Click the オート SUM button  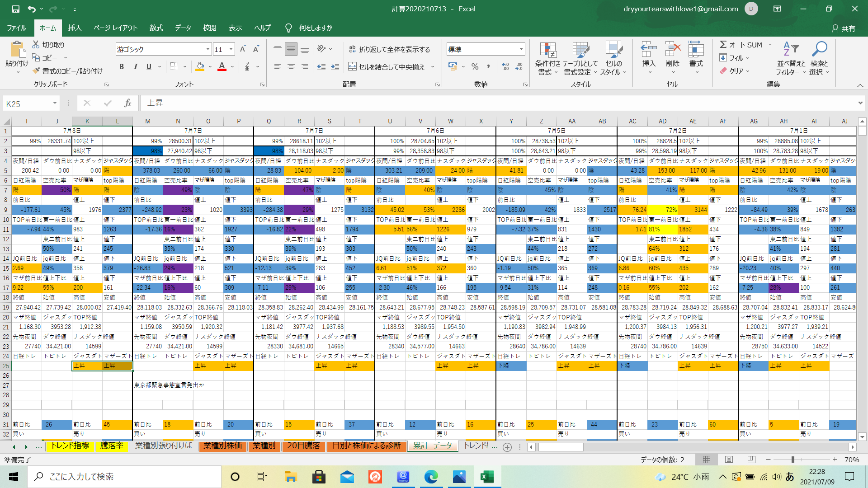click(741, 45)
